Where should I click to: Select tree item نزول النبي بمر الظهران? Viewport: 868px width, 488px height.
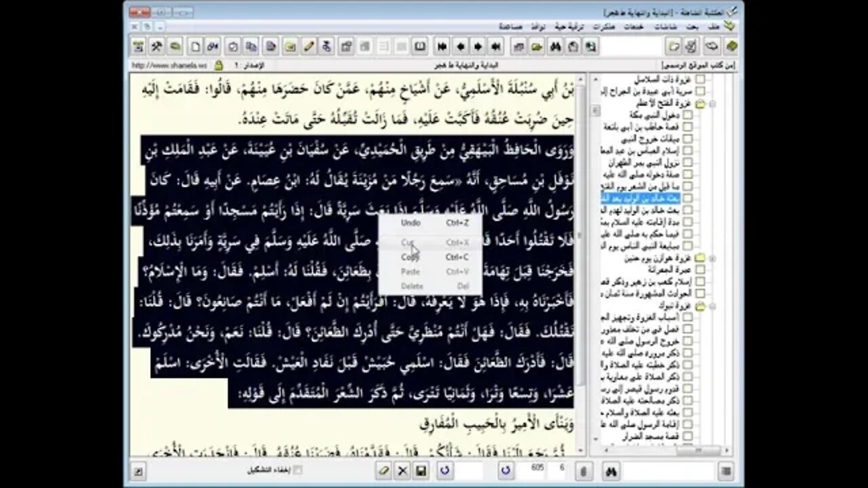[x=642, y=163]
